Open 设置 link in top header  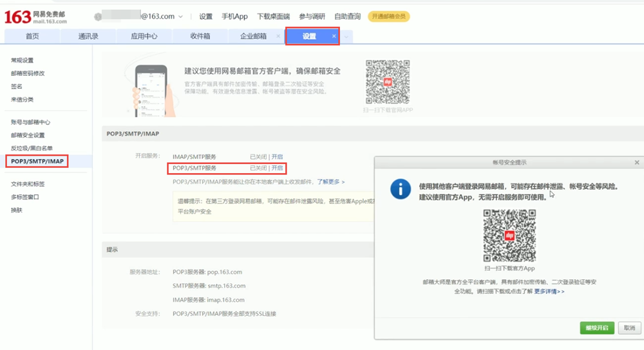point(206,17)
